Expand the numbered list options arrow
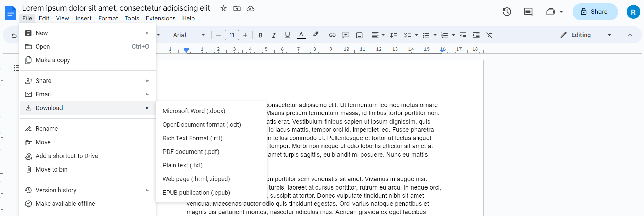 tap(453, 35)
